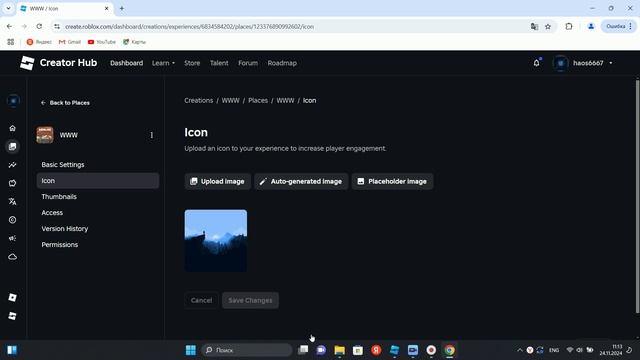This screenshot has width=640, height=360.
Task: Open the Talent menu item
Action: [x=219, y=63]
